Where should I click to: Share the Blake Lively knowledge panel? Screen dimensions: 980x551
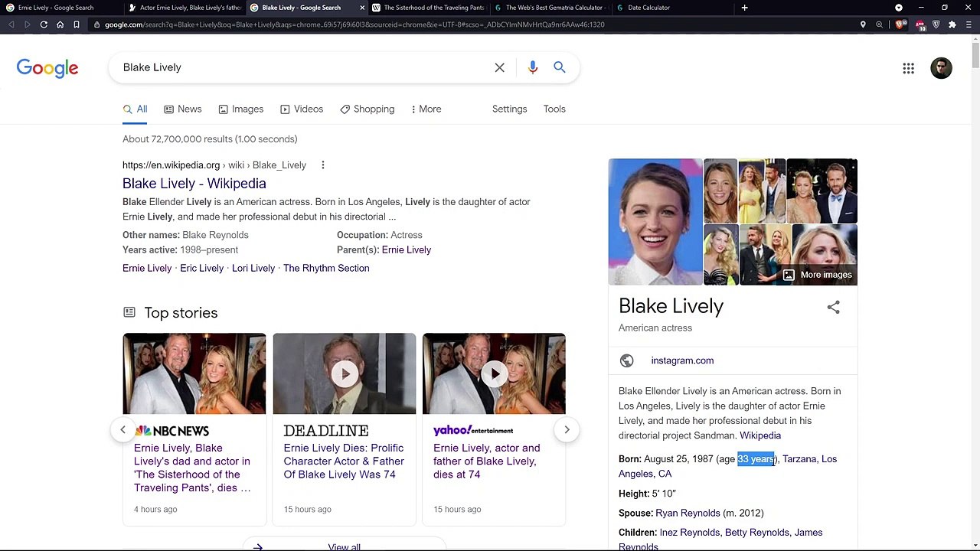pos(833,307)
